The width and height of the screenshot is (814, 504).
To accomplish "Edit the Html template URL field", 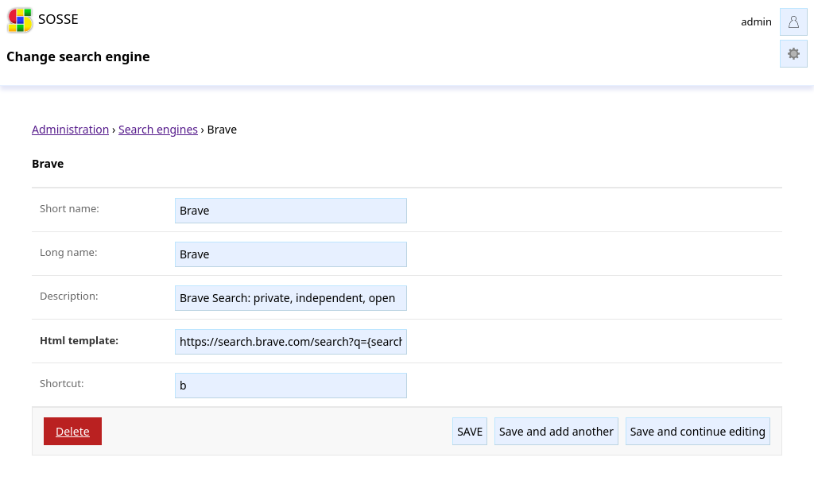I will (x=291, y=342).
